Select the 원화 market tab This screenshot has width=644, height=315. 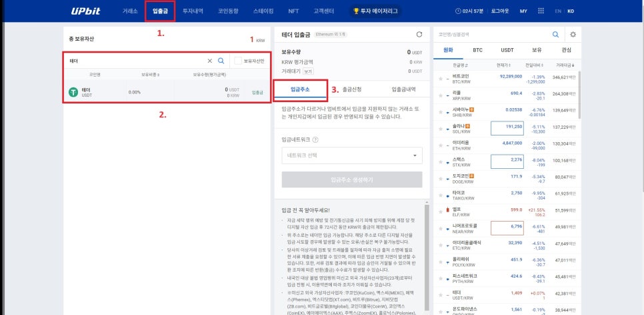click(x=448, y=50)
